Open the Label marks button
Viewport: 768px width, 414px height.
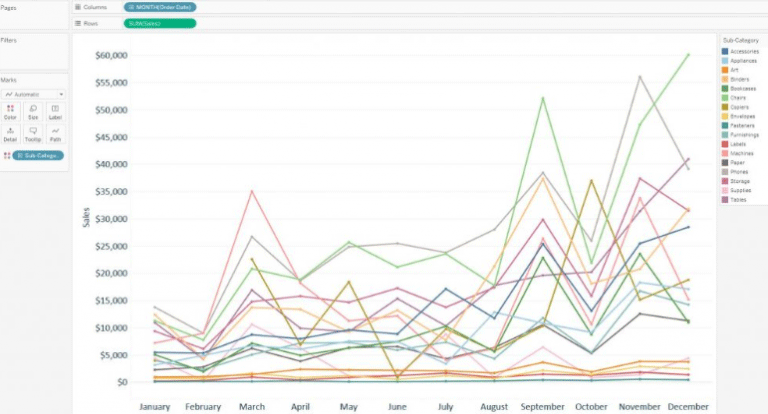(56, 111)
